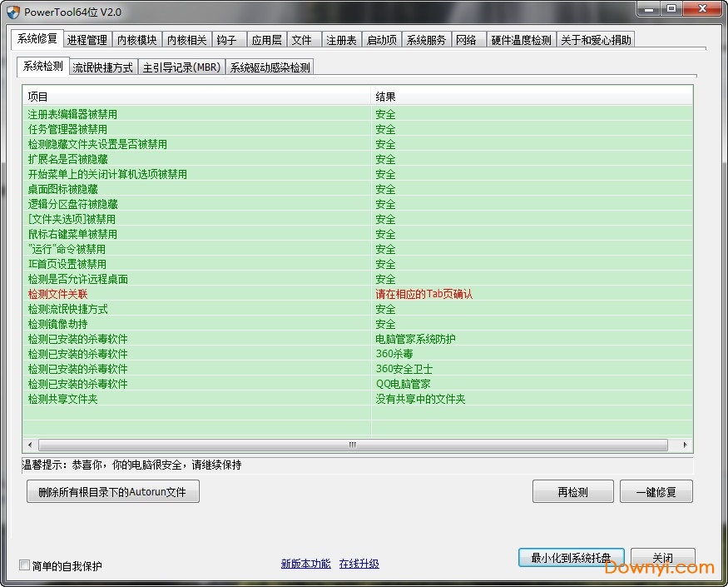
Task: Open the 内核模块 tab
Action: click(x=136, y=38)
